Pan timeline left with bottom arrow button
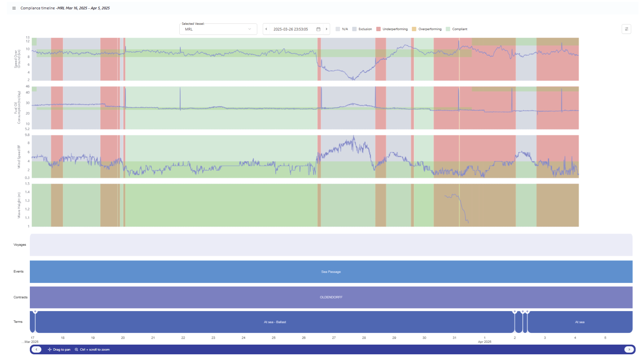Screen dimensions: 644x357 (36, 349)
